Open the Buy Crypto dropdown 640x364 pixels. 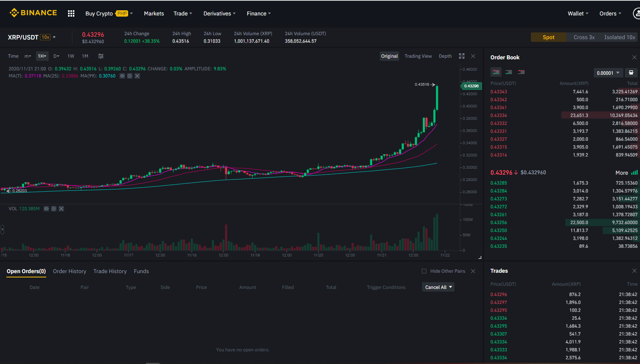coord(109,13)
